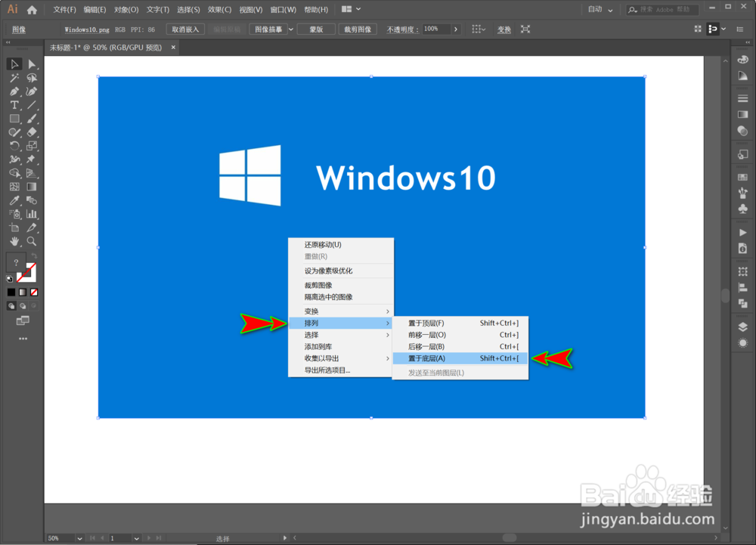The image size is (756, 545).
Task: Open Image Trace presets dropdown arrow
Action: 291,29
